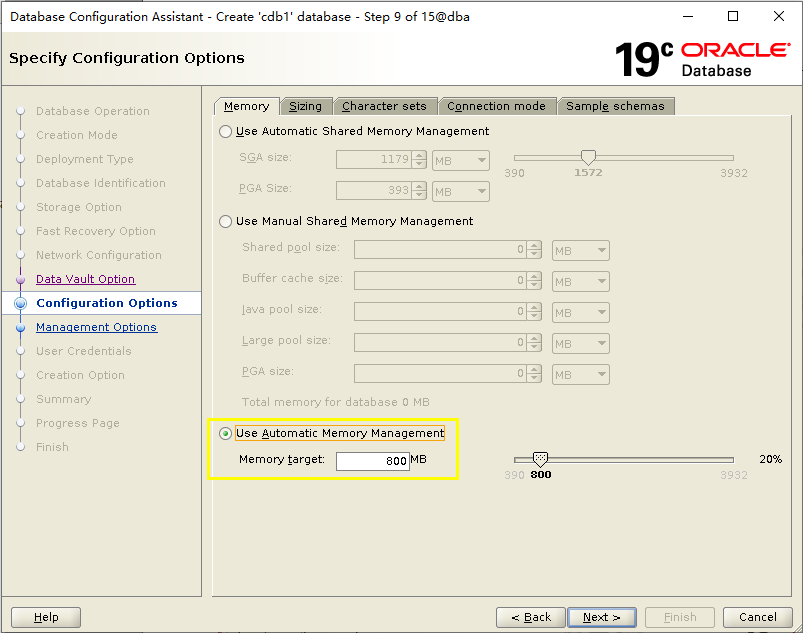Click the Deployment Type step label

click(x=84, y=159)
